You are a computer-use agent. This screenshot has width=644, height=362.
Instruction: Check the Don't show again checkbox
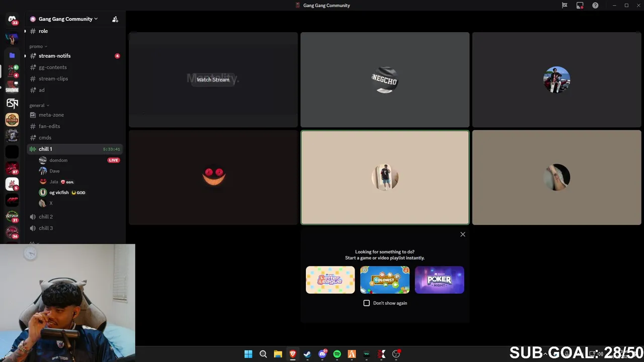tap(367, 303)
